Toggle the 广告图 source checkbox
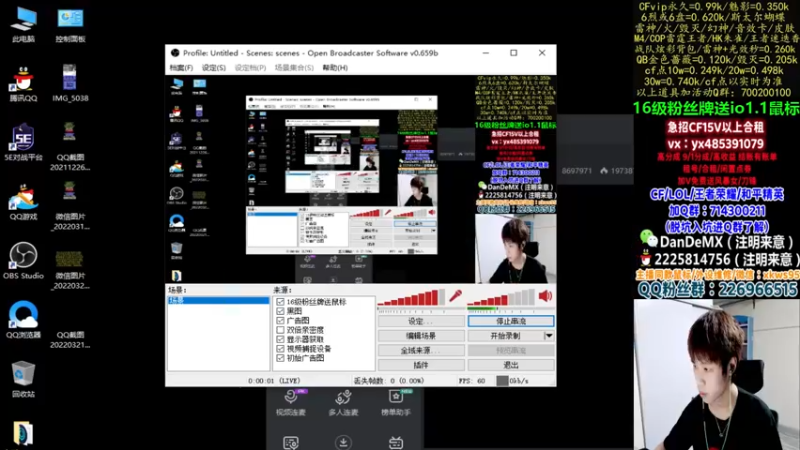 pos(280,320)
